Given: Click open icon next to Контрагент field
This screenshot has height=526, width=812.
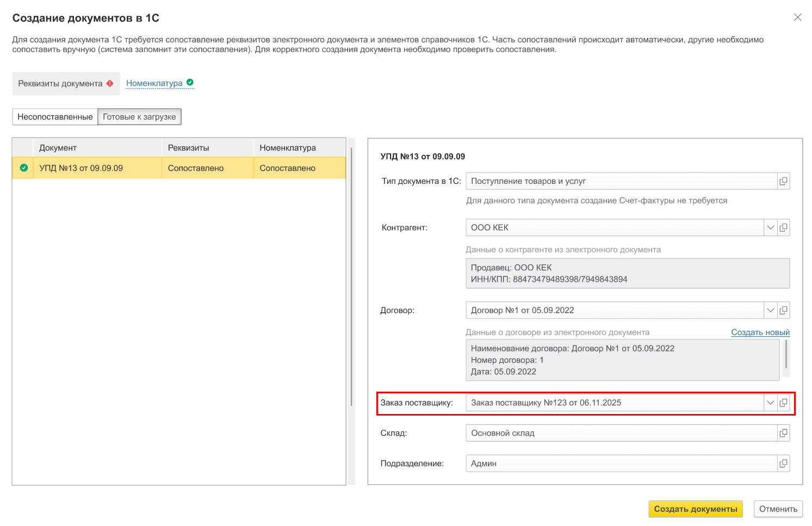Looking at the screenshot, I should pyautogui.click(x=783, y=227).
